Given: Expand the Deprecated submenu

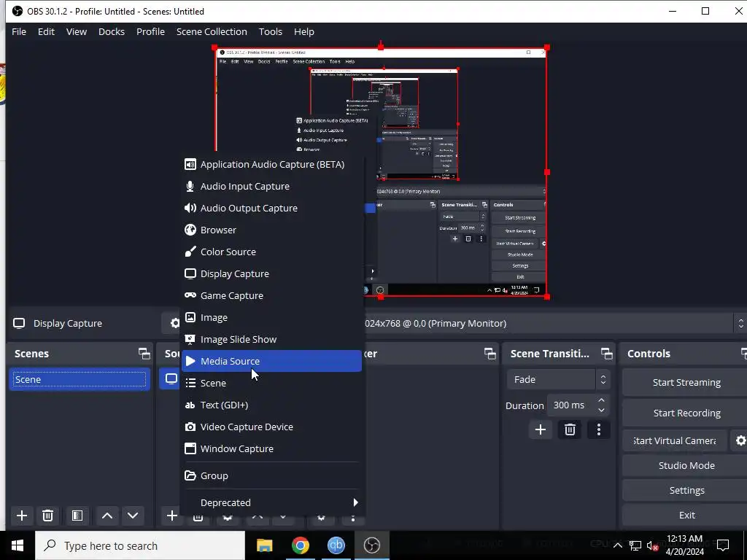Looking at the screenshot, I should click(x=271, y=502).
